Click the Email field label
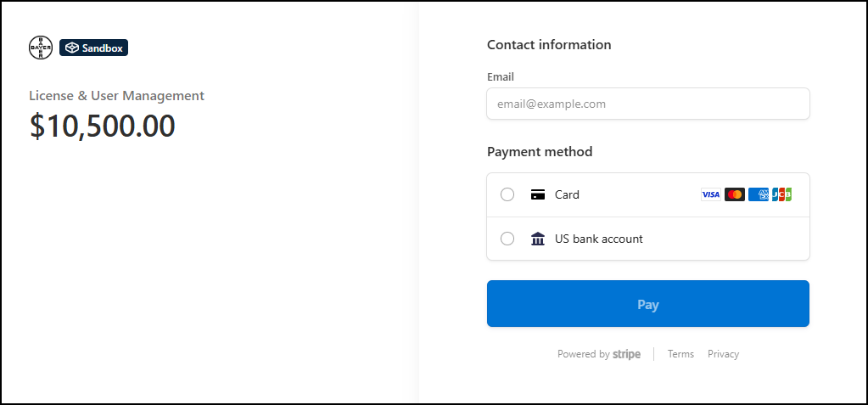The width and height of the screenshot is (868, 405). 501,76
